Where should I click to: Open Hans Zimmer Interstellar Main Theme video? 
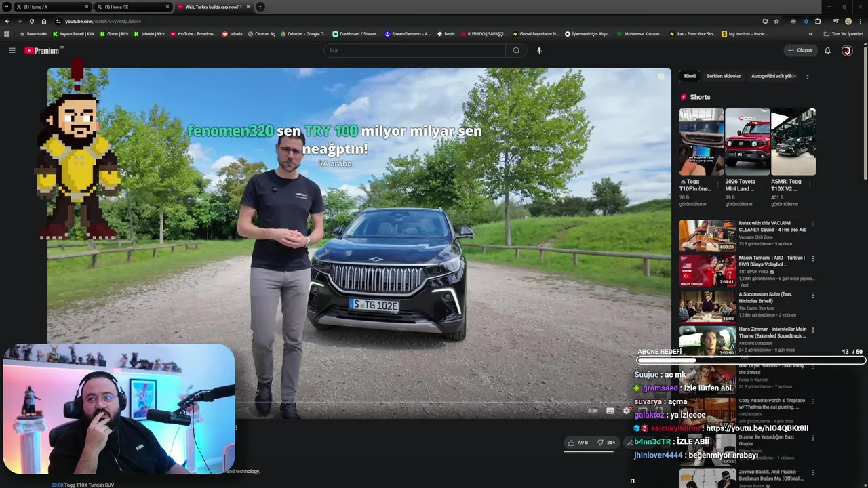pyautogui.click(x=707, y=341)
